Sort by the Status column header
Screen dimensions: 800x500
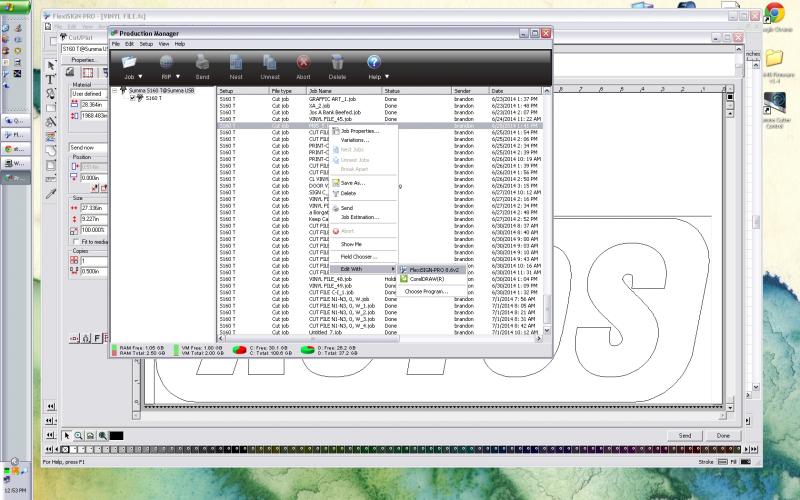pos(416,91)
